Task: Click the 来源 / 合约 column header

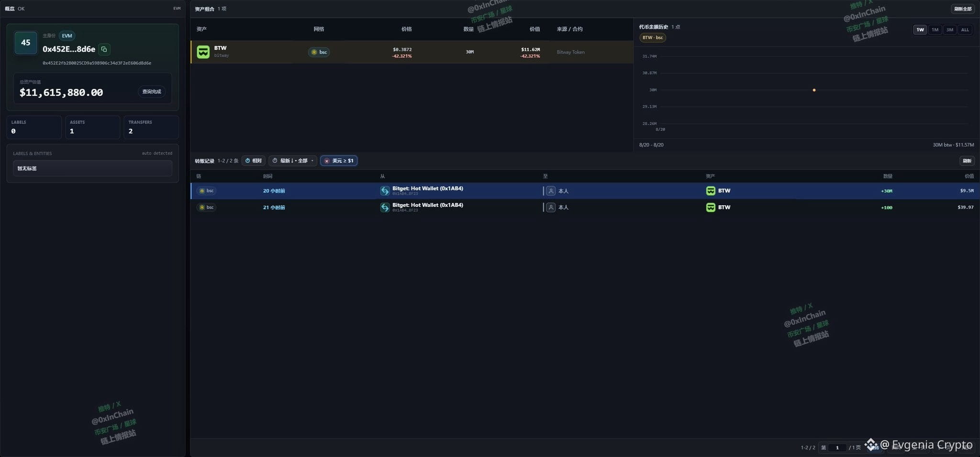Action: 569,29
